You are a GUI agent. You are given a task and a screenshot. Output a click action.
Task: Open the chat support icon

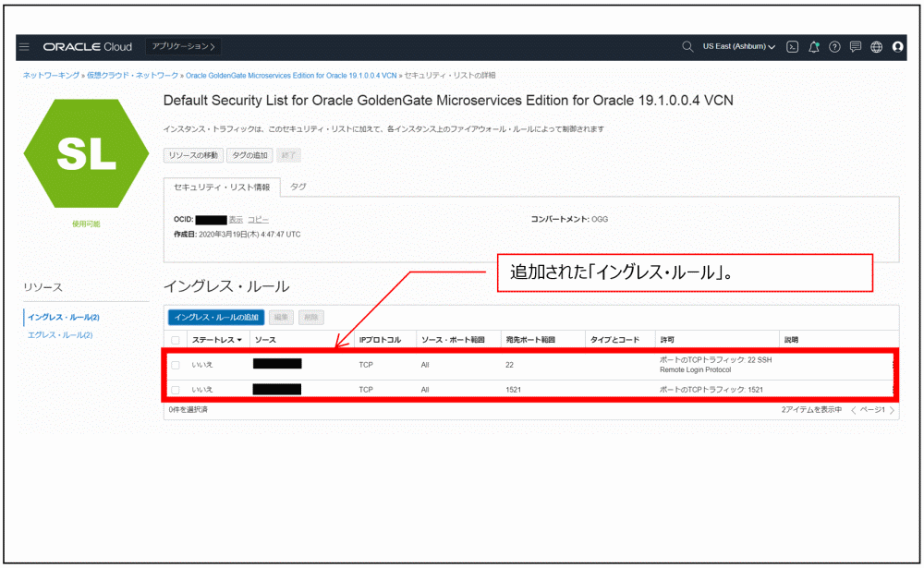(x=856, y=46)
